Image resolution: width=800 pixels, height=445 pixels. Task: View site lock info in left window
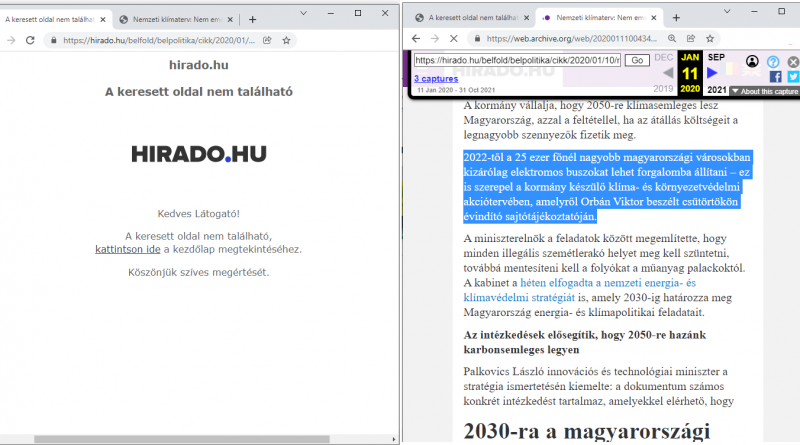click(54, 40)
